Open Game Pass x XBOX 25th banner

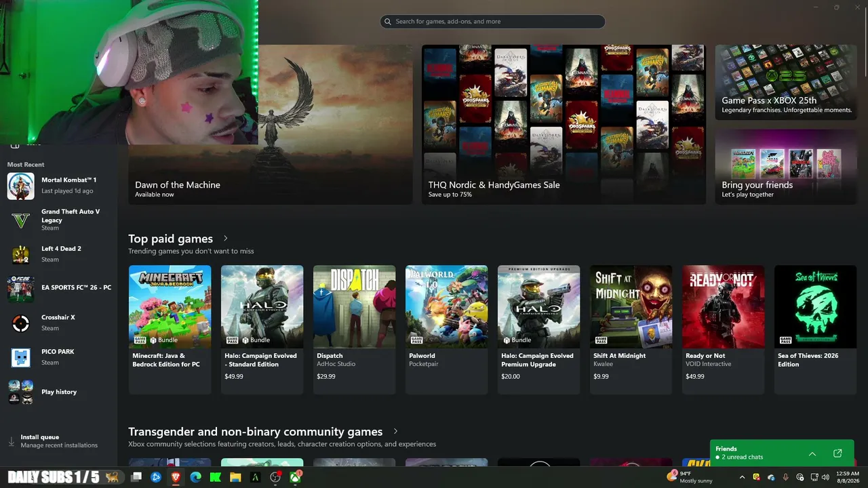(786, 83)
